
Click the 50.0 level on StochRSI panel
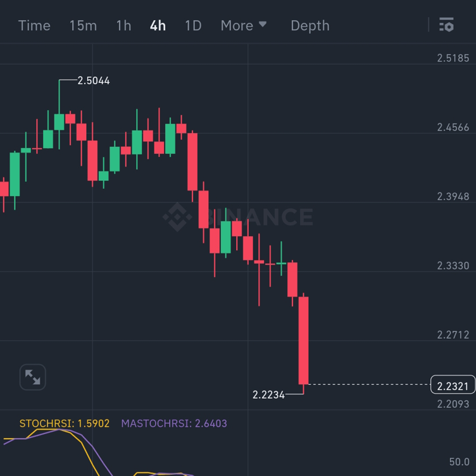click(x=459, y=463)
